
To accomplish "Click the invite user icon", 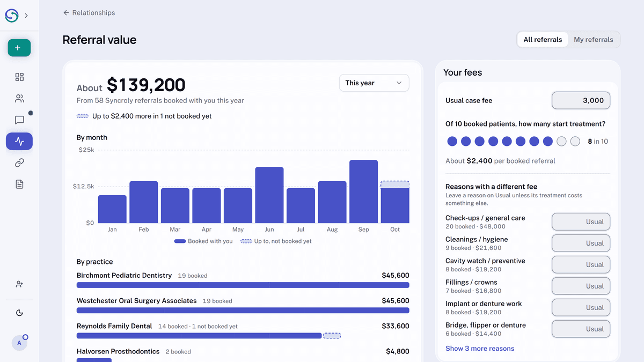I will (19, 284).
